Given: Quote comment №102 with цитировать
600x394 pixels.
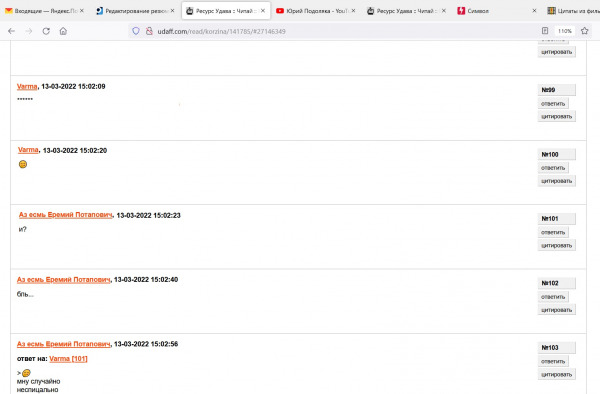Looking at the screenshot, I should pos(556,310).
